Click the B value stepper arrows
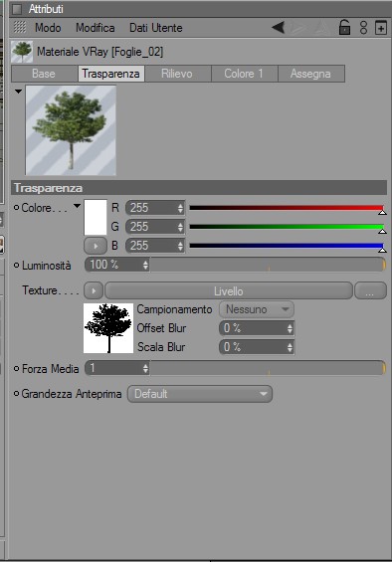 [180, 246]
